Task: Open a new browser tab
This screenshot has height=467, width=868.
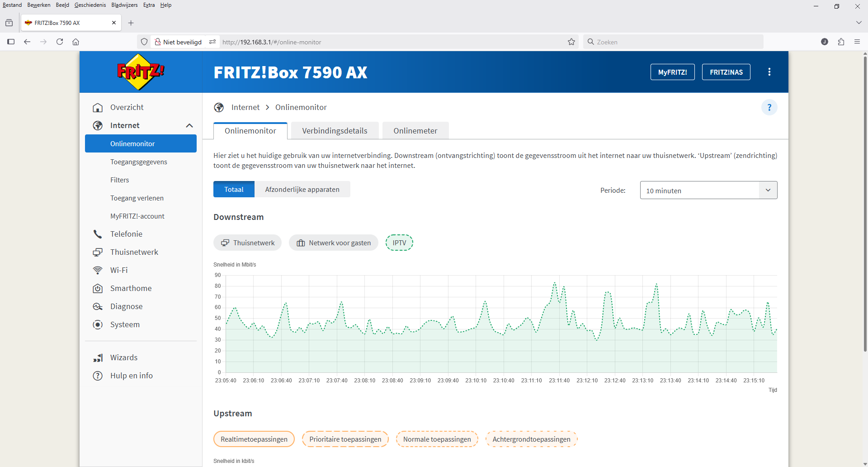Action: (131, 23)
